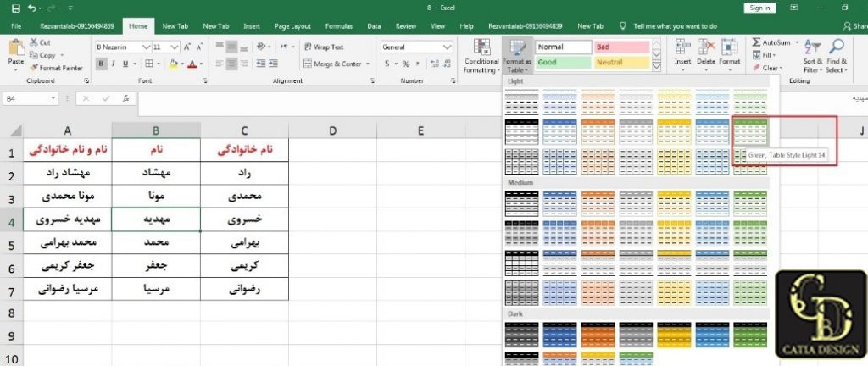
Task: Pick Green Table Style Light 14 thumbnail
Action: coord(750,131)
